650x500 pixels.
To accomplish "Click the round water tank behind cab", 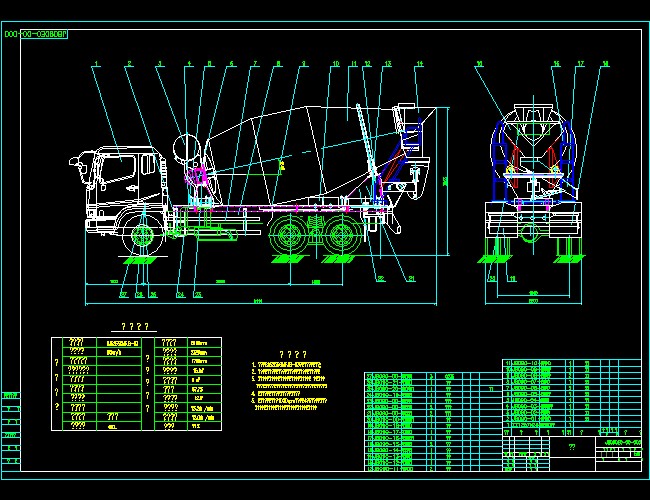I will click(187, 148).
